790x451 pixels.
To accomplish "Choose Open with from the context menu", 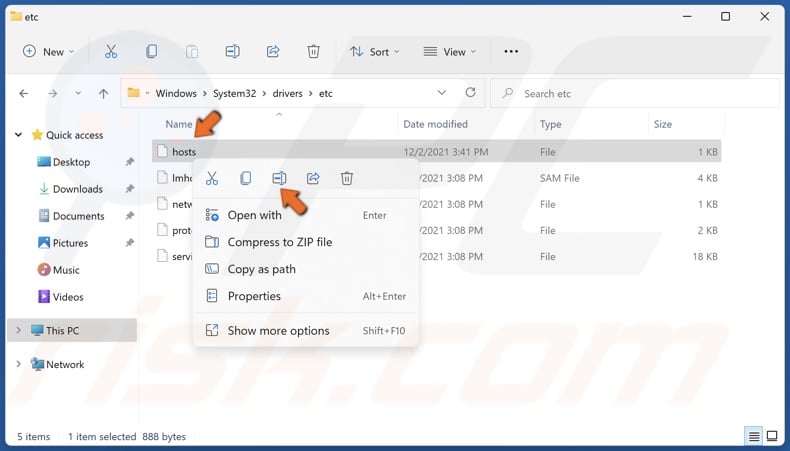I will click(x=305, y=215).
